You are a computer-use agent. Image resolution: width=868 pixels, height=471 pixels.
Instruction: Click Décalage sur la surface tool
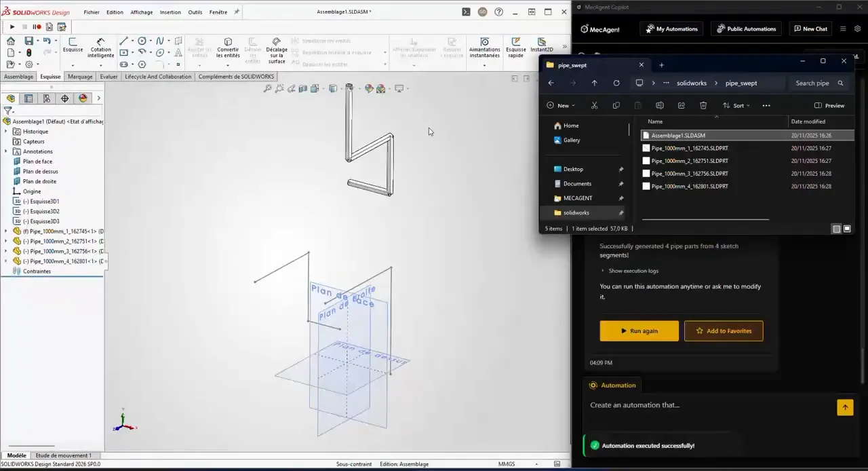276,50
